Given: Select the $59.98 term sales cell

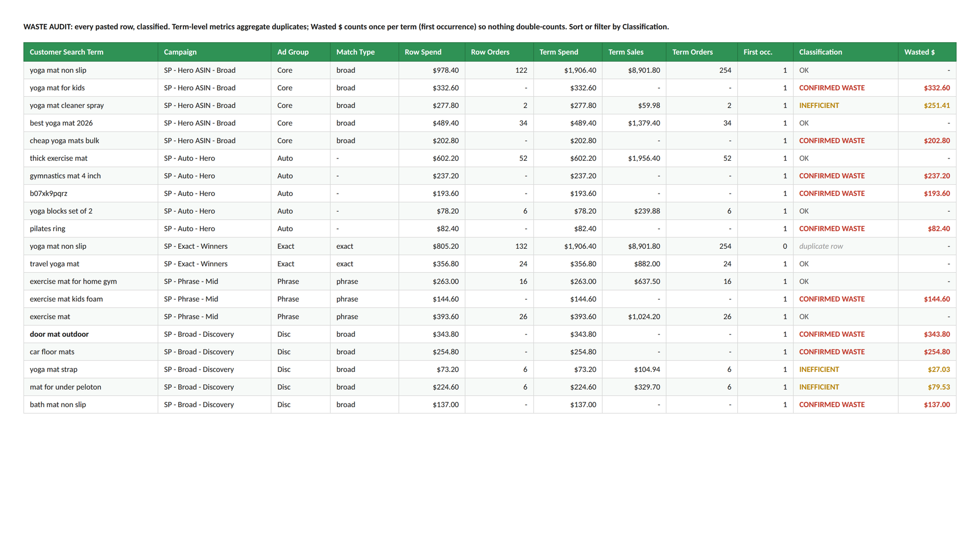Looking at the screenshot, I should coord(634,106).
